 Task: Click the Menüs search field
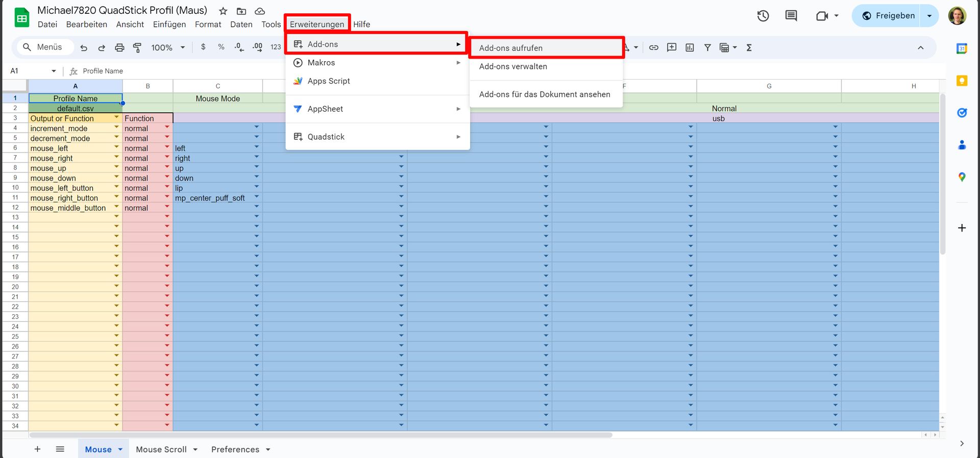pos(49,47)
